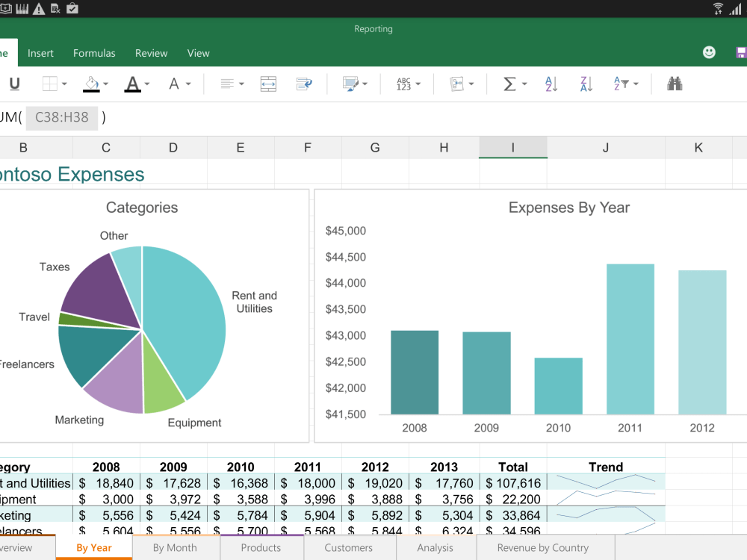Toggle wrap text for the selection
The image size is (747, 560).
306,84
